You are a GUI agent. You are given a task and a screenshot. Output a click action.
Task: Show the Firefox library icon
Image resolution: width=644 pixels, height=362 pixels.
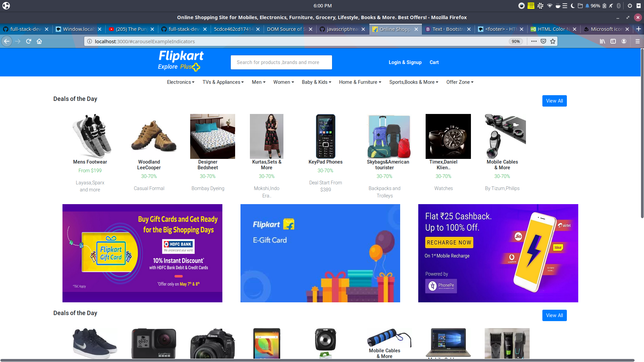pyautogui.click(x=602, y=41)
